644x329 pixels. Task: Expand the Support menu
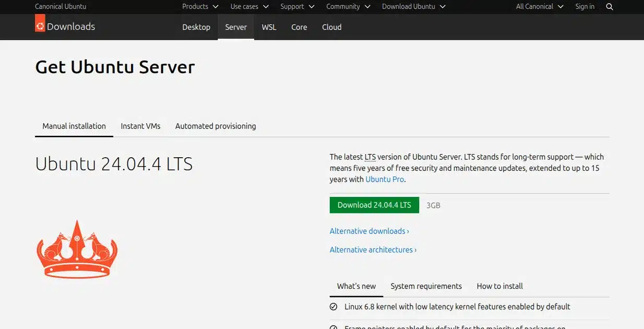click(297, 7)
